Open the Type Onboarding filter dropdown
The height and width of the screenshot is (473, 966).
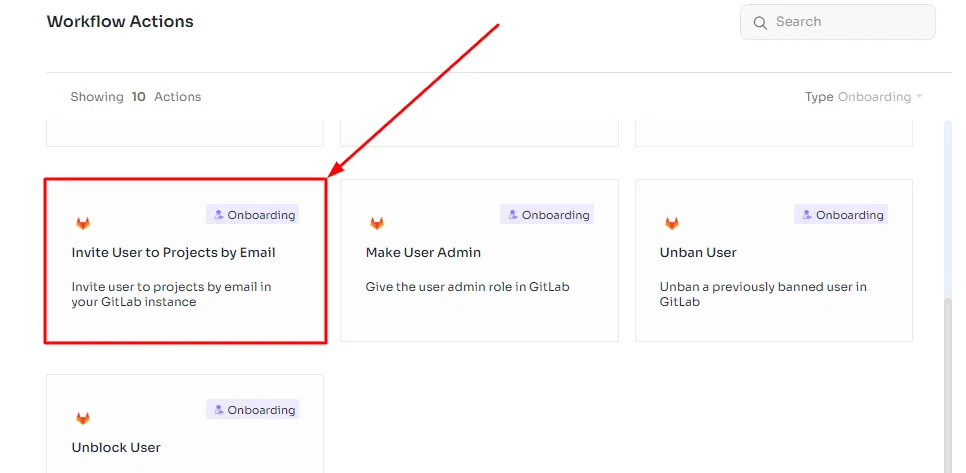coord(863,97)
